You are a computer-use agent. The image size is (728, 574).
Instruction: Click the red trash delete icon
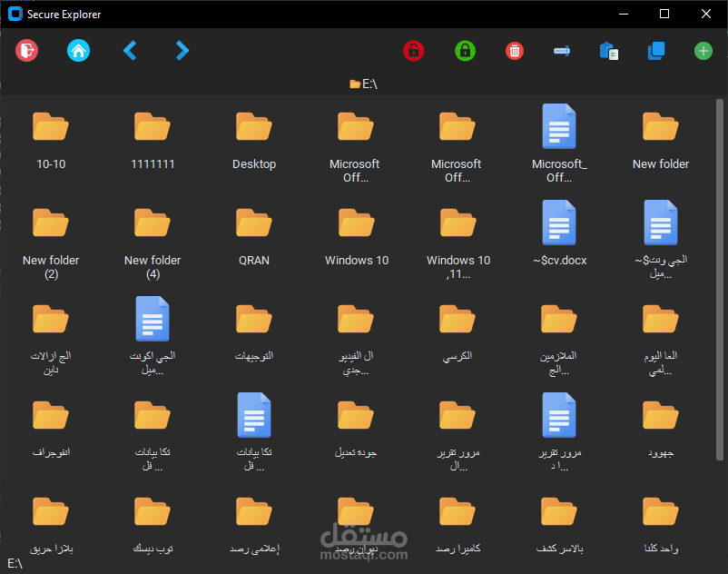coord(515,51)
